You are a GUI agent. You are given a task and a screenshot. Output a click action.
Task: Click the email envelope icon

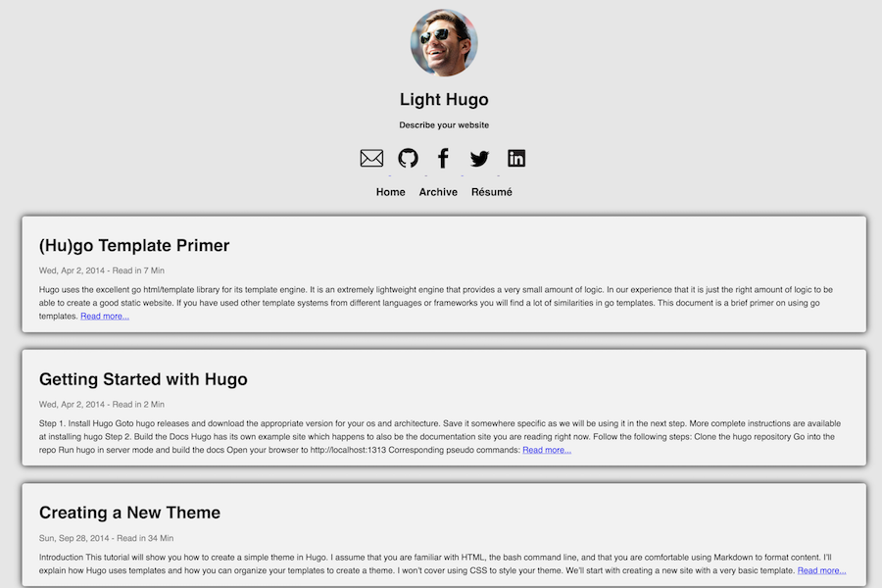(371, 158)
